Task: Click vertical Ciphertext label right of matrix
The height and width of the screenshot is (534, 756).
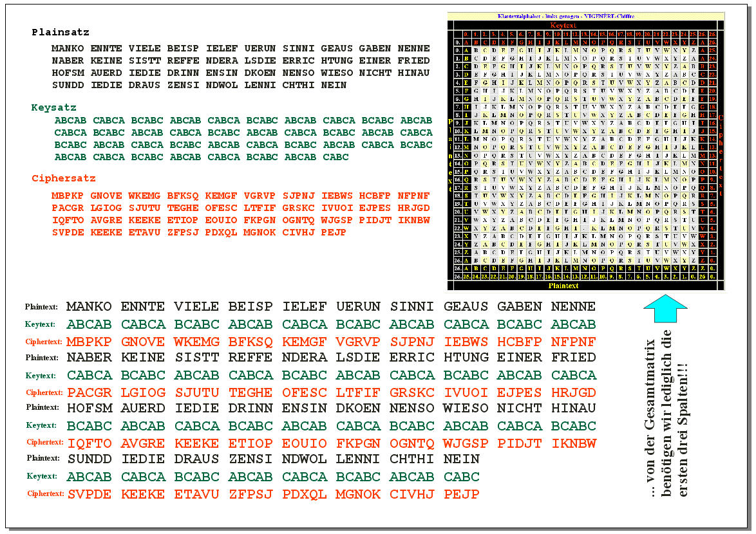Action: (x=721, y=154)
